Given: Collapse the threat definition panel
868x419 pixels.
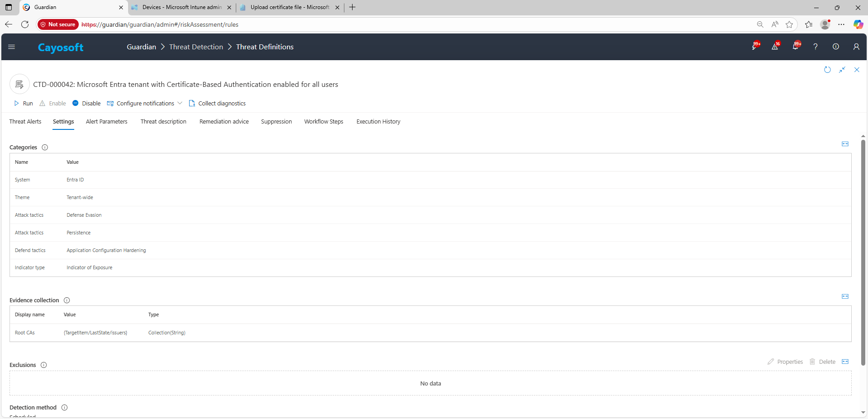Looking at the screenshot, I should [842, 70].
